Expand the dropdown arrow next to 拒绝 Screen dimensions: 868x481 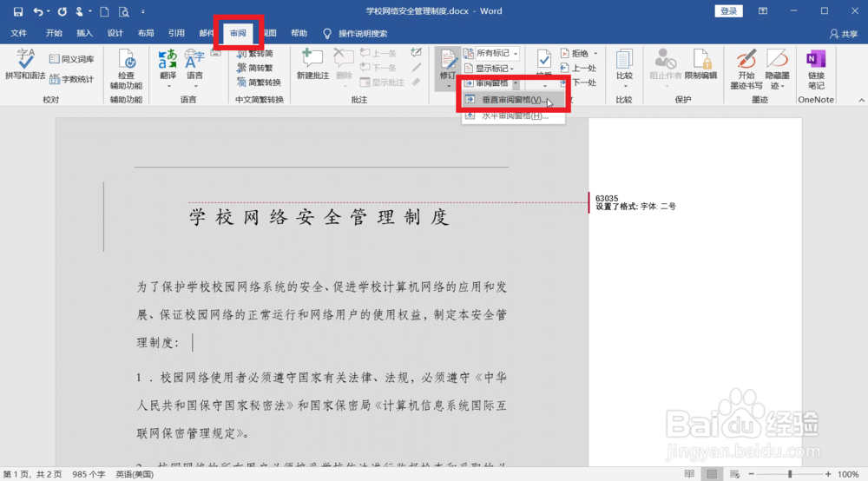tap(595, 53)
